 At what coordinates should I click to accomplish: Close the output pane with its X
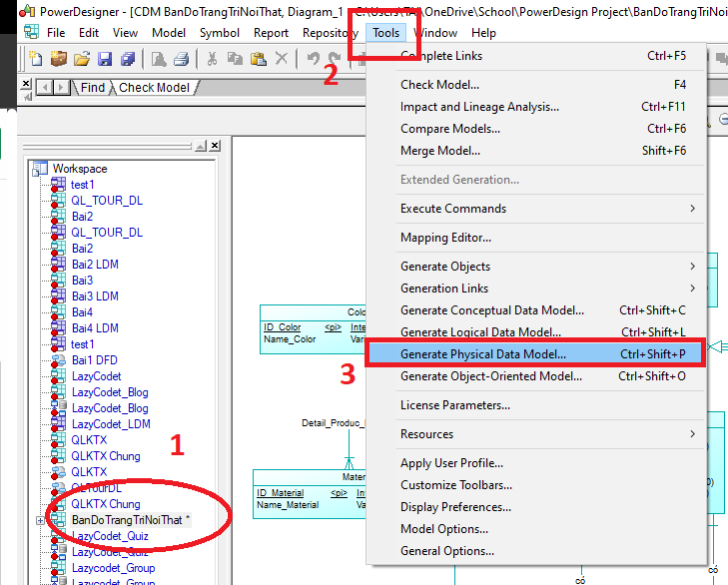27,84
